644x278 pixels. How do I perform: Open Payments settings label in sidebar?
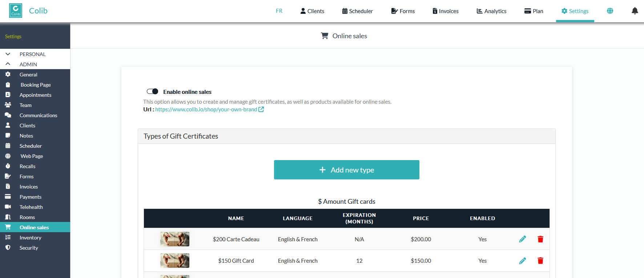coord(31,196)
